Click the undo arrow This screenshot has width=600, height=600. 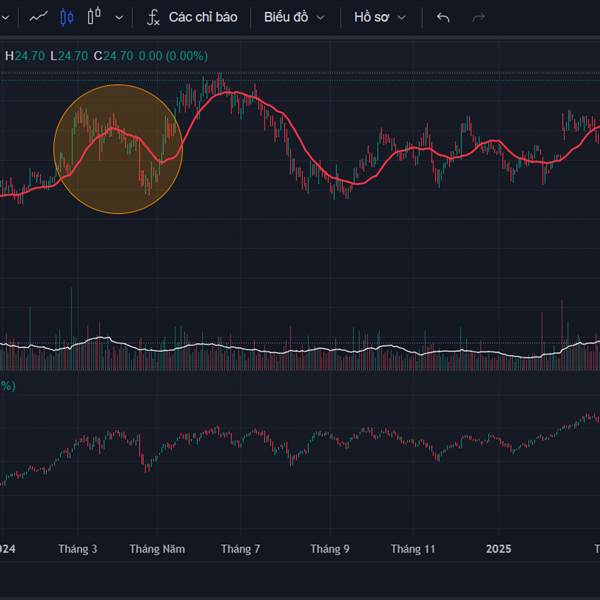(443, 18)
